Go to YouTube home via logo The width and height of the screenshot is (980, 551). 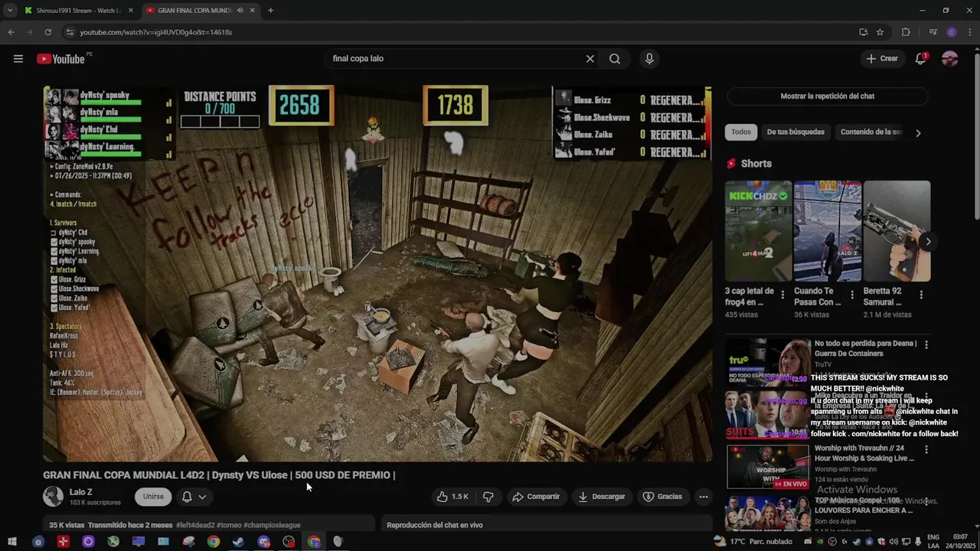click(60, 59)
